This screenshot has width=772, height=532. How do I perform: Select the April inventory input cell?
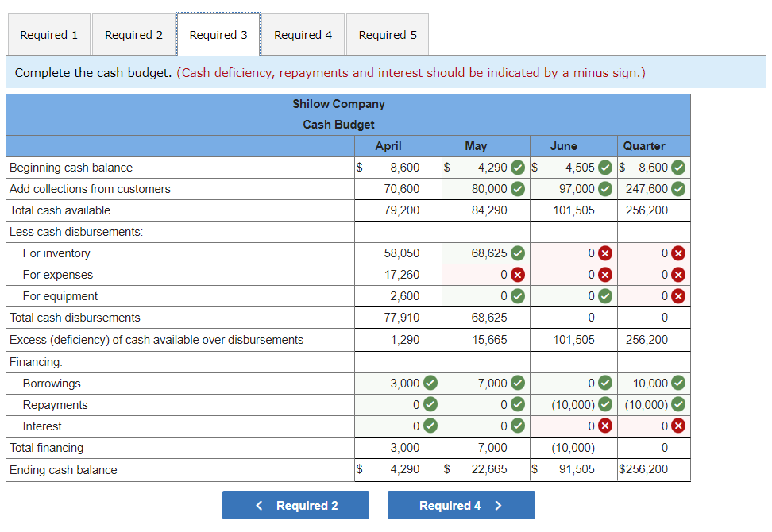click(x=397, y=253)
